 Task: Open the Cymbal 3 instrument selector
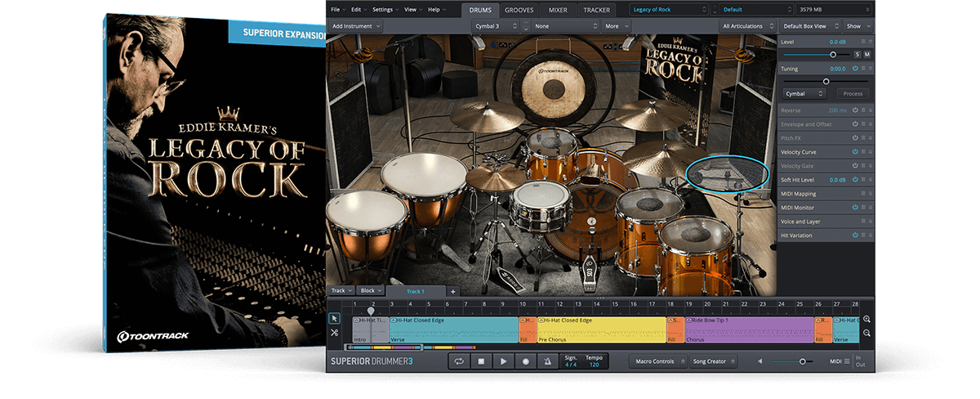click(x=495, y=26)
